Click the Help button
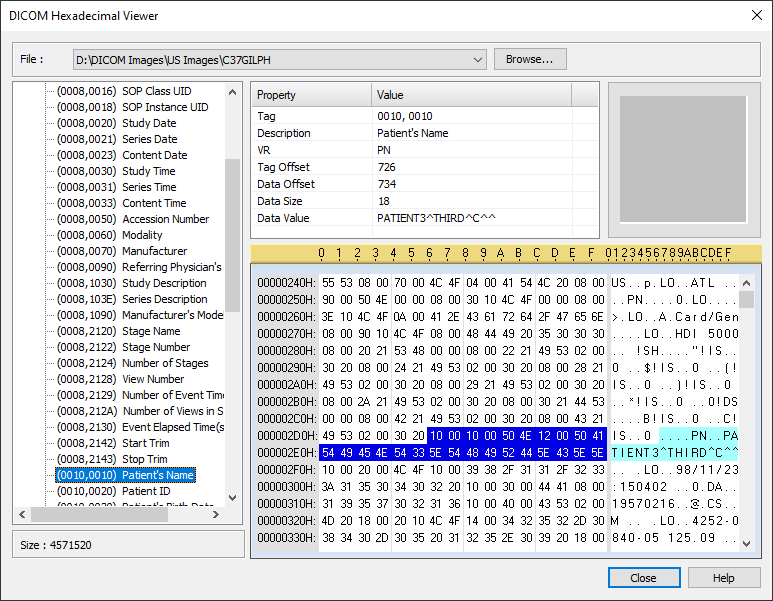 pyautogui.click(x=723, y=578)
